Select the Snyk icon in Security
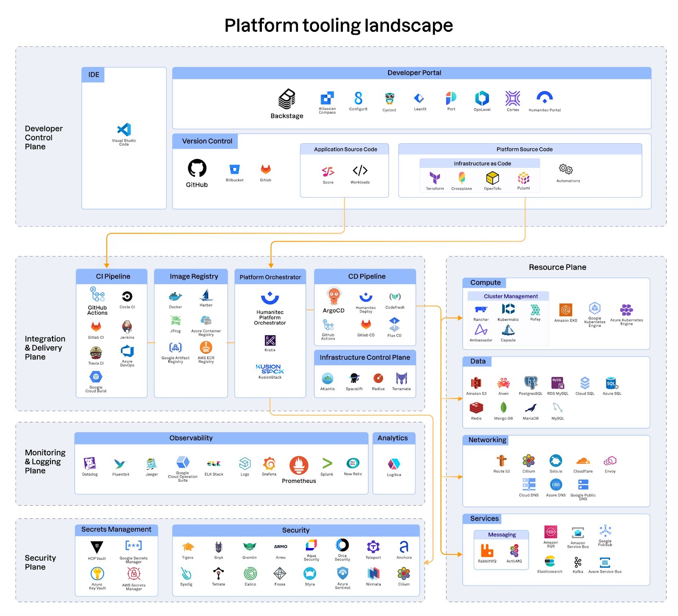 [x=218, y=547]
